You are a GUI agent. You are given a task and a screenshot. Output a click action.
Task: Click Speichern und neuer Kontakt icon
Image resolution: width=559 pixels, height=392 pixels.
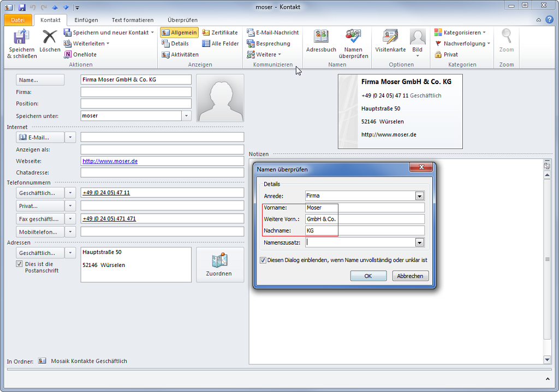[x=67, y=32]
